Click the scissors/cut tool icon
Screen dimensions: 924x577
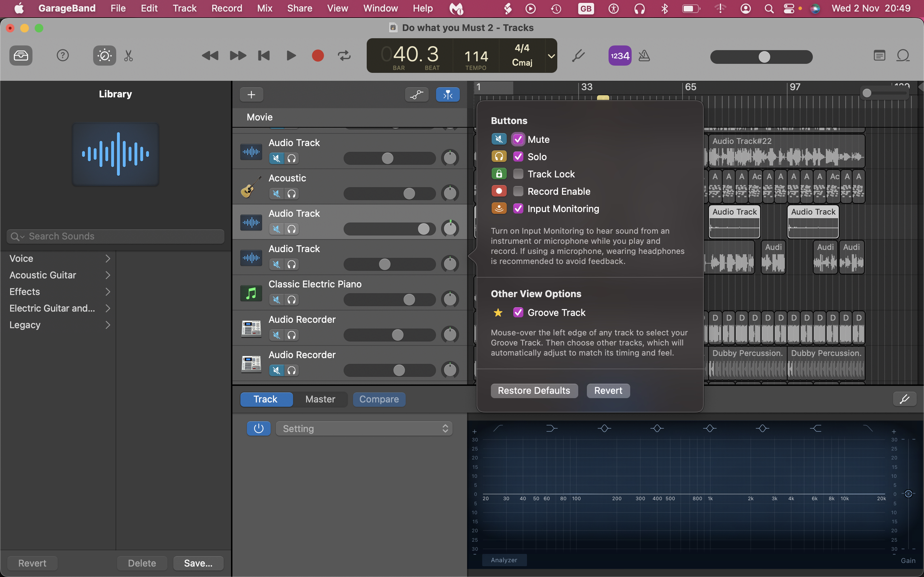tap(128, 55)
